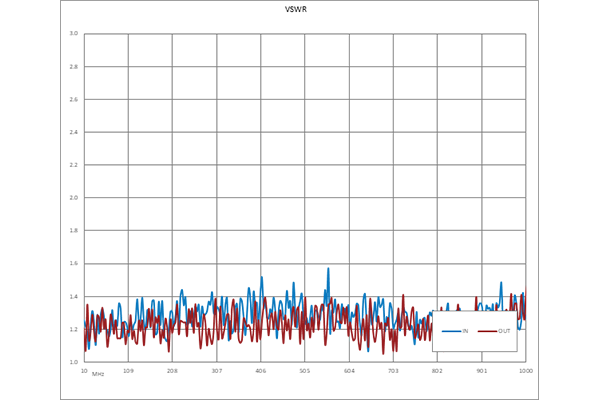Select the second y-axis tick label from top

pyautogui.click(x=72, y=67)
